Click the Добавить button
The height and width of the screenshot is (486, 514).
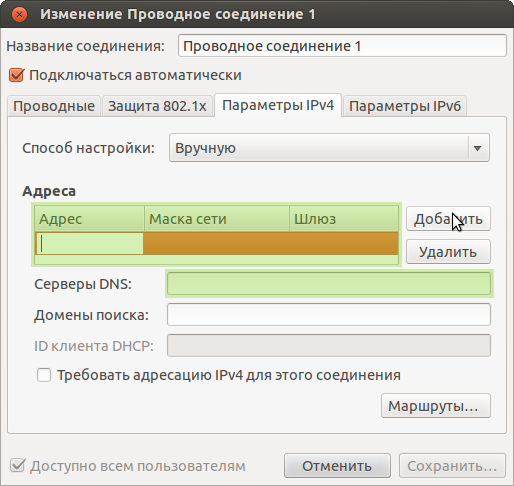(x=448, y=219)
